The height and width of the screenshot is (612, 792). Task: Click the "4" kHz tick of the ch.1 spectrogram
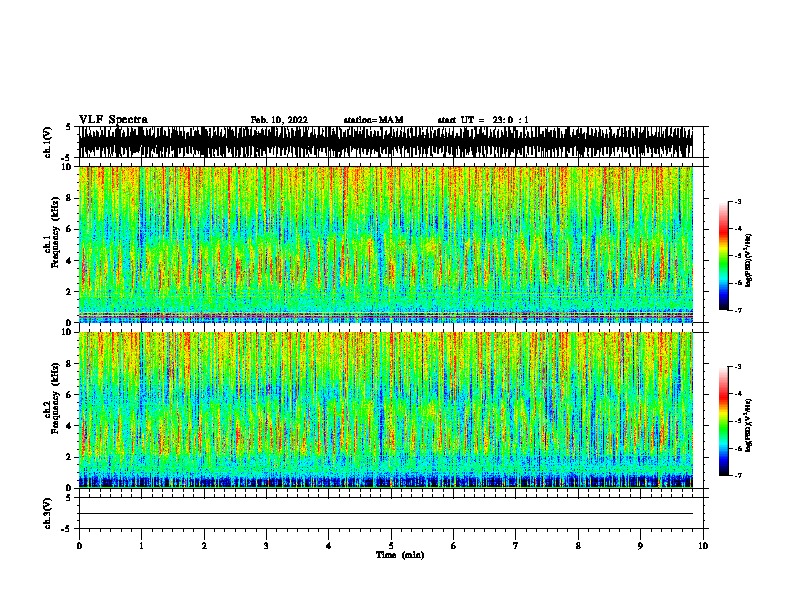[70, 261]
